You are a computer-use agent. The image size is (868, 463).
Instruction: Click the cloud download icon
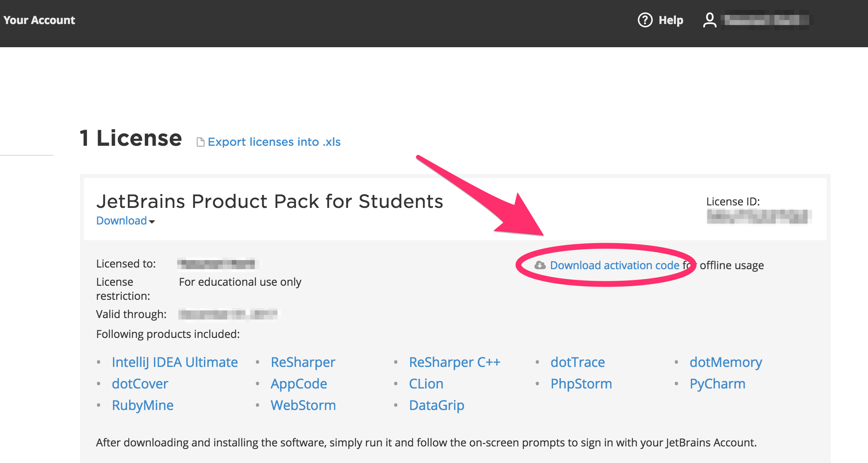540,265
